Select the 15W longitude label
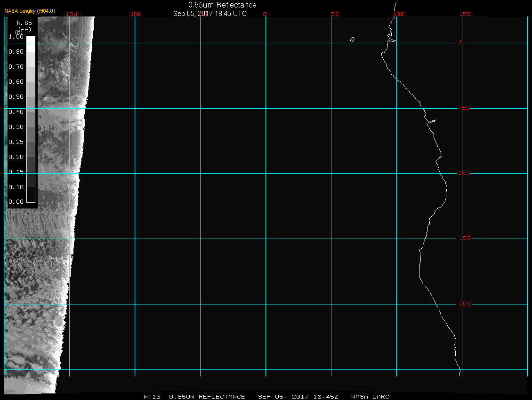The width and height of the screenshot is (532, 400). [x=72, y=14]
